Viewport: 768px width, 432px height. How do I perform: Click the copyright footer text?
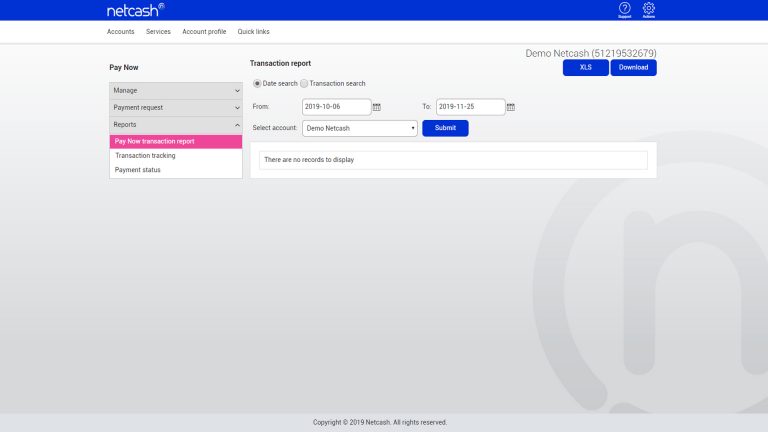pos(380,422)
